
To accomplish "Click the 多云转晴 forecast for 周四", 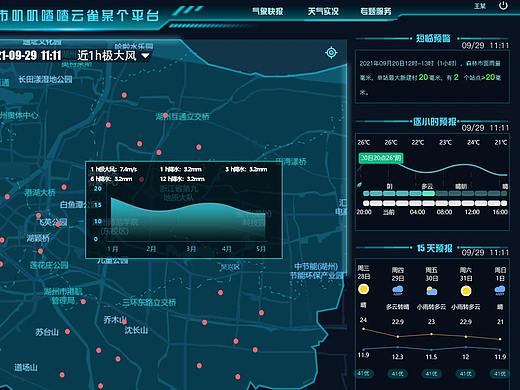I will 398,307.
